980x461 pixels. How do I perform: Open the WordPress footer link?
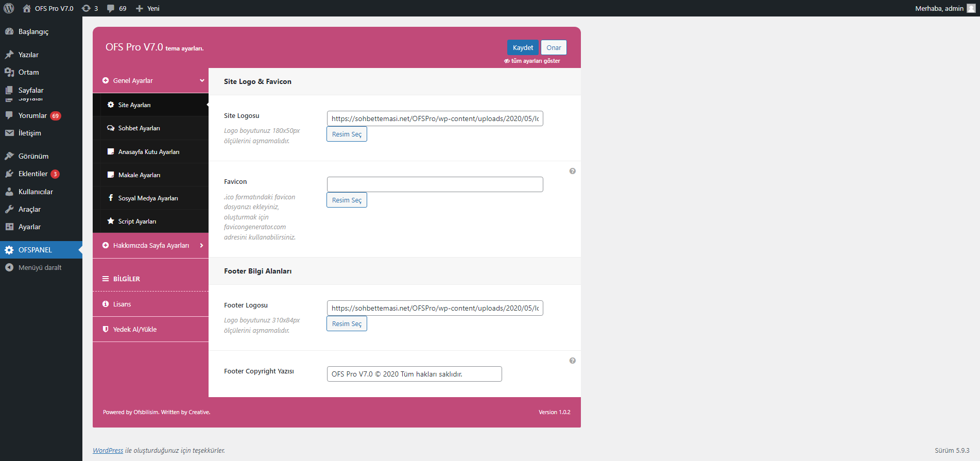108,450
